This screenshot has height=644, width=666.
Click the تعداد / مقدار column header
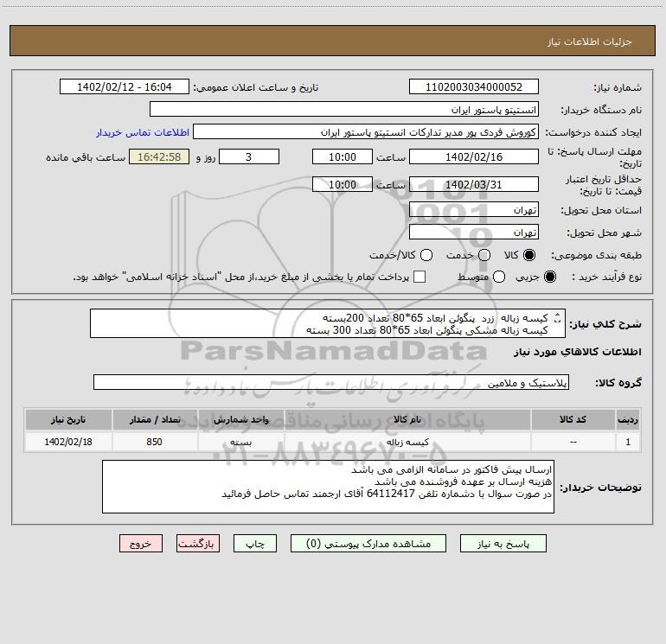click(155, 419)
